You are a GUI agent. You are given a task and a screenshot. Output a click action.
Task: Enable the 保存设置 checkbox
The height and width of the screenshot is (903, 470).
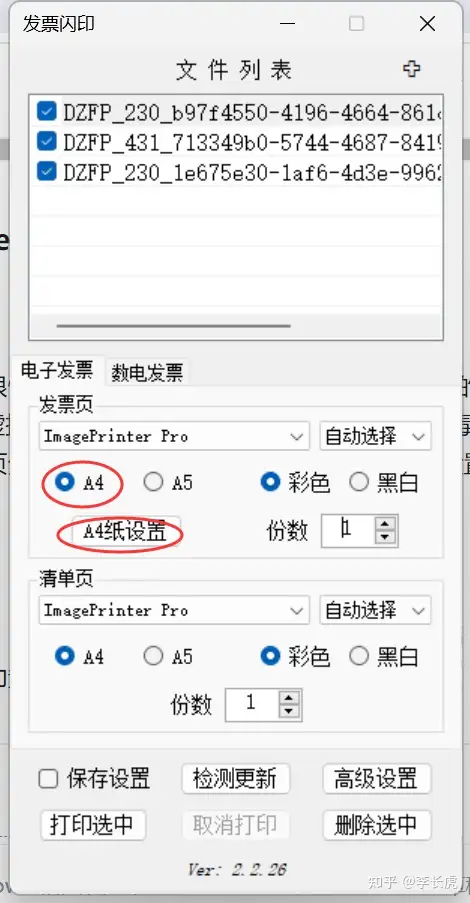tap(48, 779)
